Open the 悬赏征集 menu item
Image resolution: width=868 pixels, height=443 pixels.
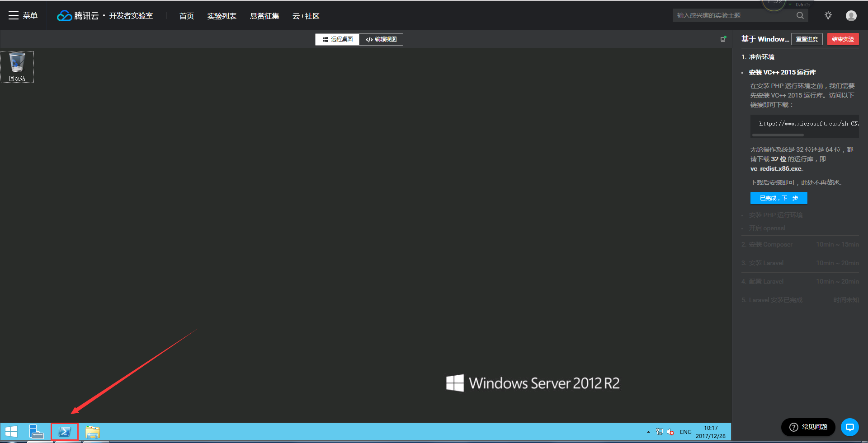[264, 16]
